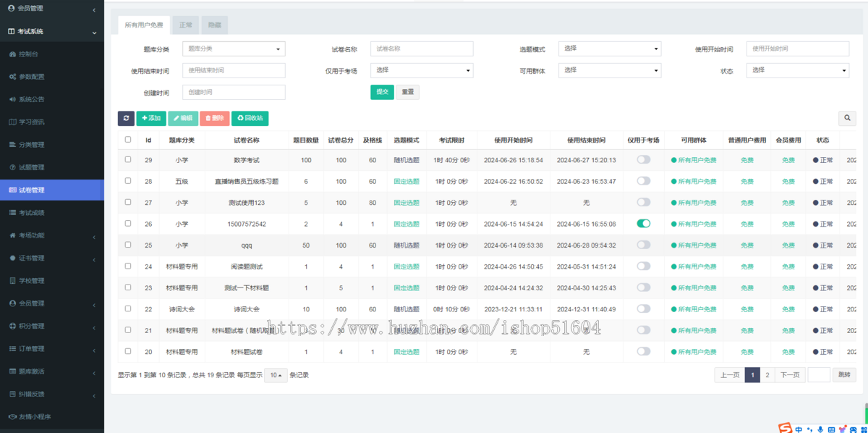Open the 回收站 recycle bin button

coord(250,118)
